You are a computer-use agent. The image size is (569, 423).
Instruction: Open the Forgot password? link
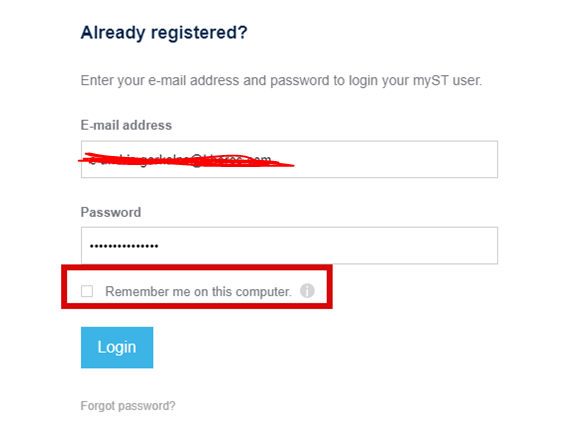[x=128, y=406]
